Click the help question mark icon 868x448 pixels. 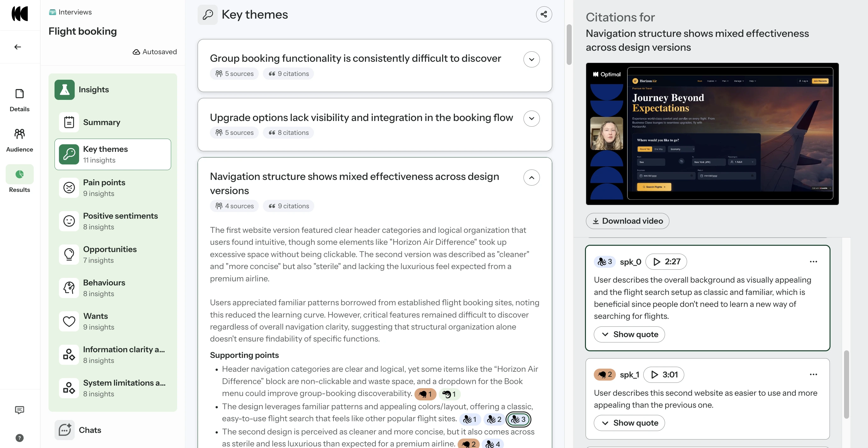tap(20, 438)
